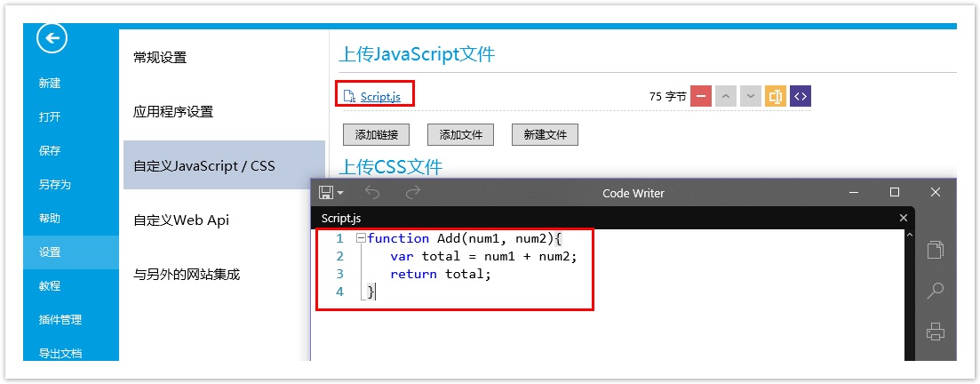
Task: Select 自定义JavaScript / CSS category
Action: 225,165
